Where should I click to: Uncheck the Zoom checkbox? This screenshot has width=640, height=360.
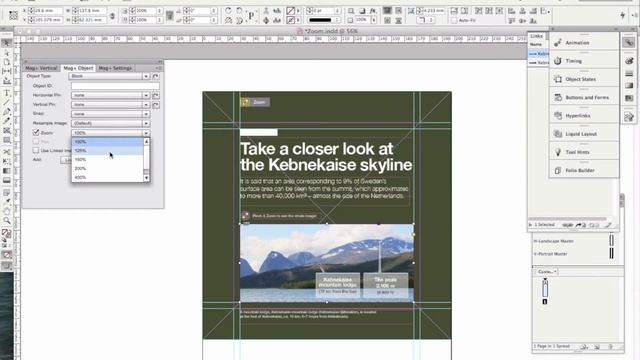pos(36,133)
